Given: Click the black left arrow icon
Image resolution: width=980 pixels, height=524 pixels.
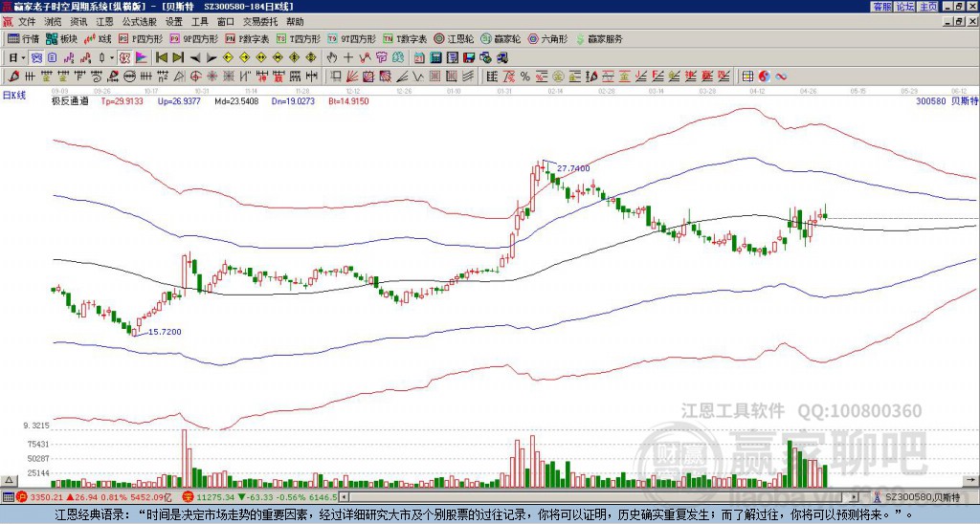Looking at the screenshot, I should 195,57.
